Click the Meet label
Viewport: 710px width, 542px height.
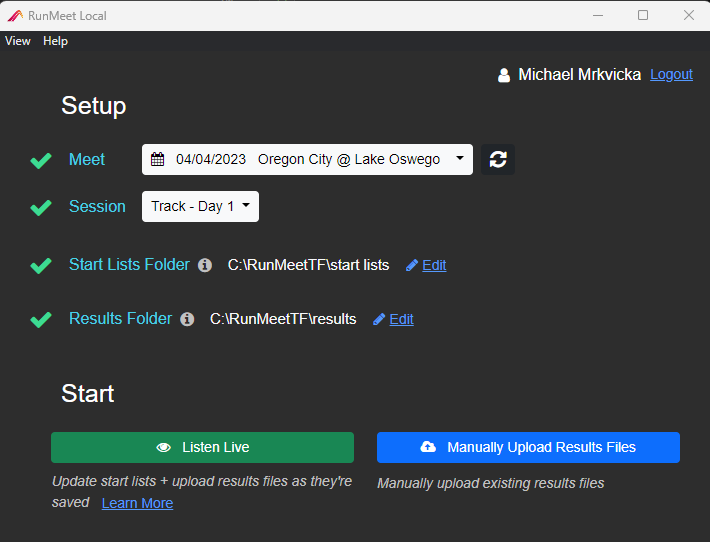87,159
